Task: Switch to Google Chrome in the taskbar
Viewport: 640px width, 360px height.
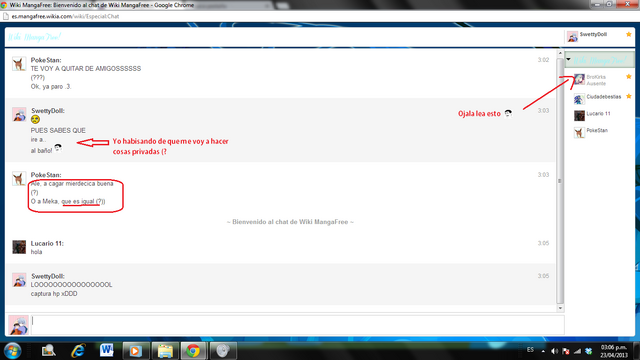Action: pyautogui.click(x=193, y=351)
